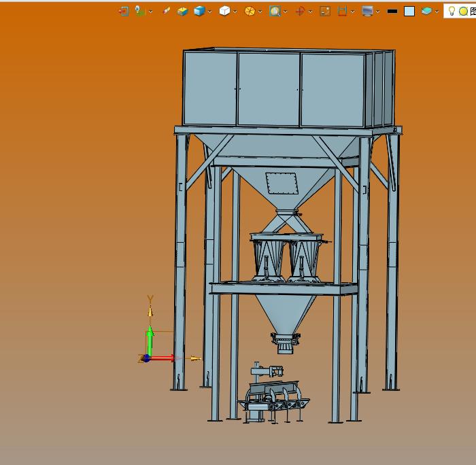Open the zoom magnifier dropdown arrow
This screenshot has height=465, width=476.
point(286,12)
